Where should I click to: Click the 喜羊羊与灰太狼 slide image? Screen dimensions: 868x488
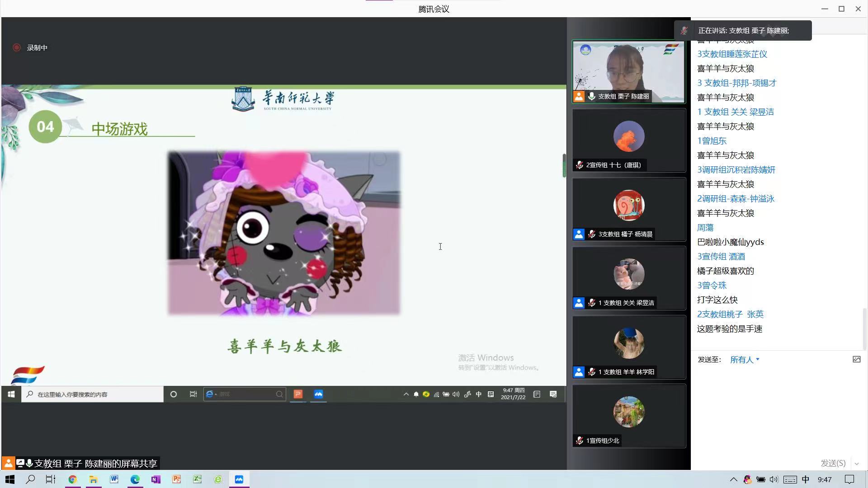(284, 233)
